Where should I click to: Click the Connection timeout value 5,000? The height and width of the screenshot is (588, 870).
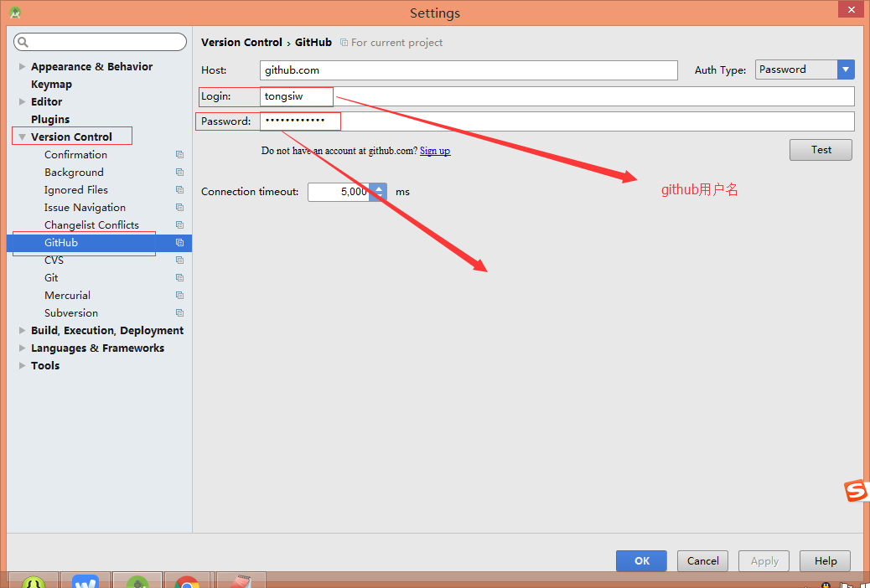[x=339, y=192]
